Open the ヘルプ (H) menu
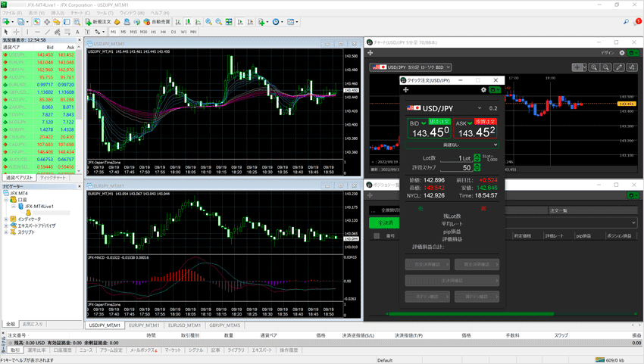Image resolution: width=644 pixels, height=364 pixels. pyautogui.click(x=160, y=13)
